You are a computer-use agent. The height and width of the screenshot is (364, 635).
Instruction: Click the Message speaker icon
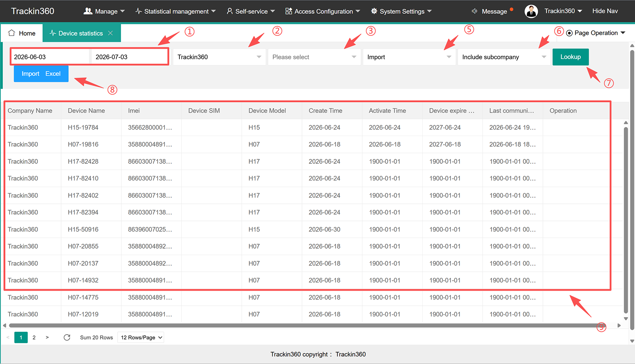tap(475, 11)
